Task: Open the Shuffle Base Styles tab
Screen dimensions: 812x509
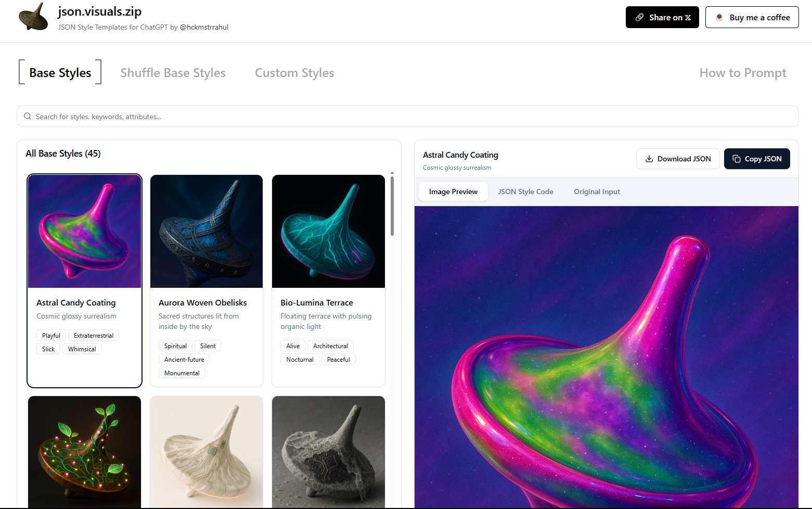Action: click(x=173, y=73)
